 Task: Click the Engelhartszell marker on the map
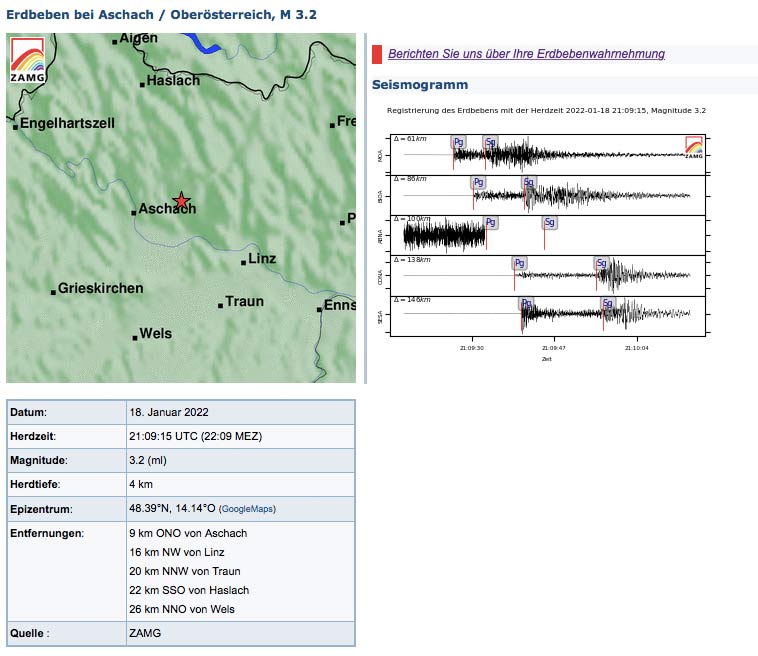[16, 127]
